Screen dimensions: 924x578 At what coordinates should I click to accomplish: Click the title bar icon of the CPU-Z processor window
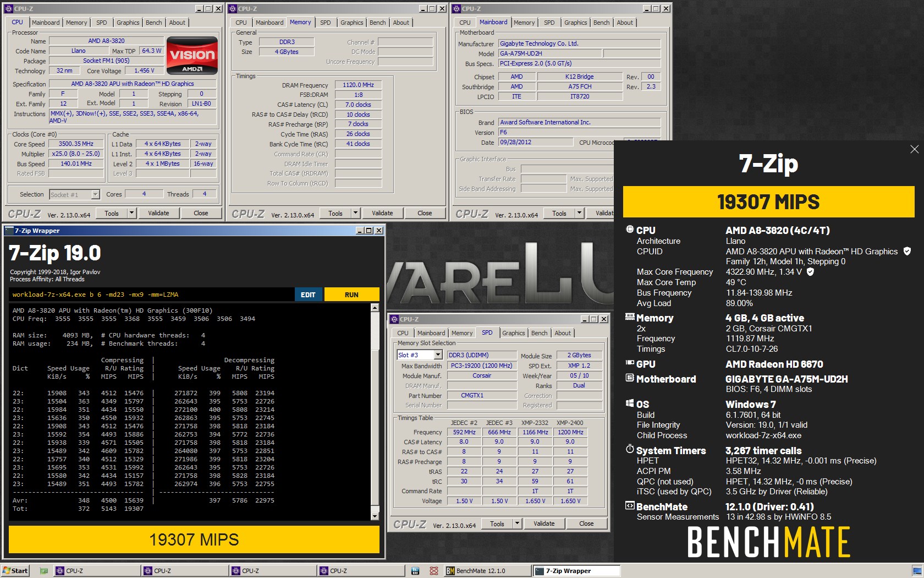[9, 8]
